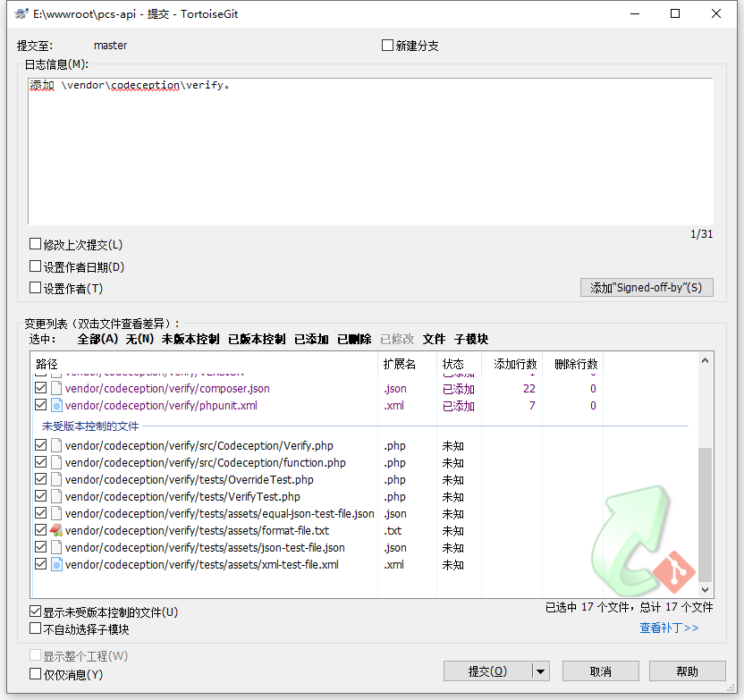Toggle 修改上次提交(L) checkbox
The image size is (744, 700).
pyautogui.click(x=35, y=244)
